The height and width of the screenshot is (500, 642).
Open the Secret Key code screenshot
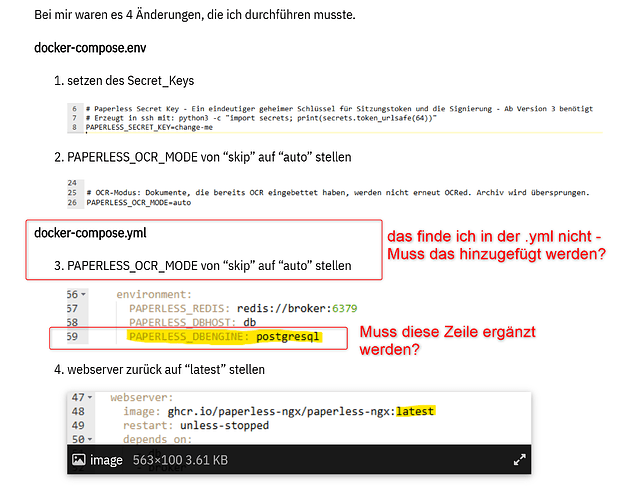coord(335,118)
